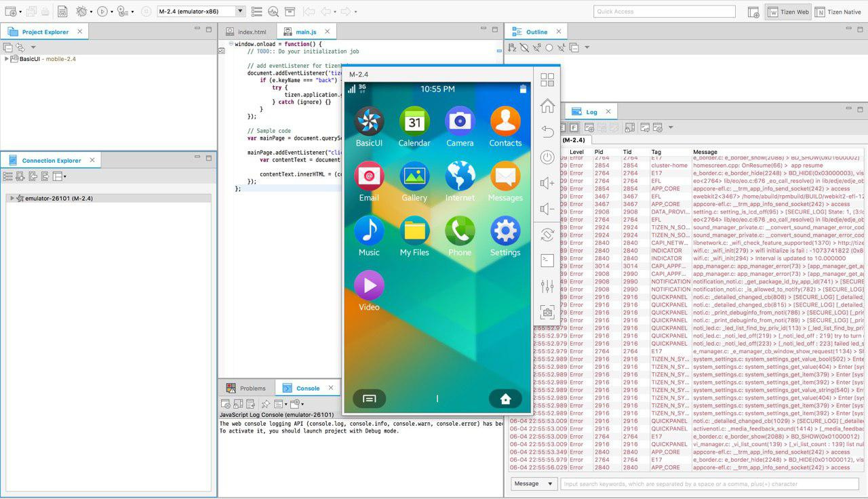Click emulator side panel back key

click(547, 132)
